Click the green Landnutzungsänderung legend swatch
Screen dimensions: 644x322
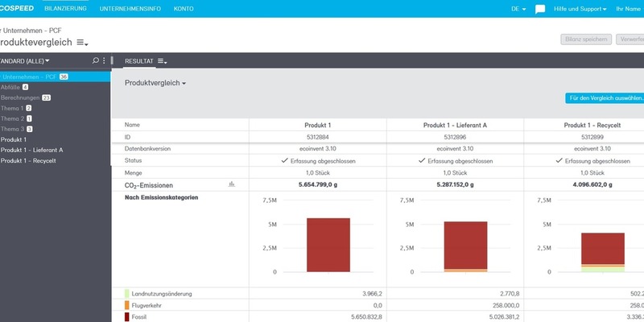(127, 294)
